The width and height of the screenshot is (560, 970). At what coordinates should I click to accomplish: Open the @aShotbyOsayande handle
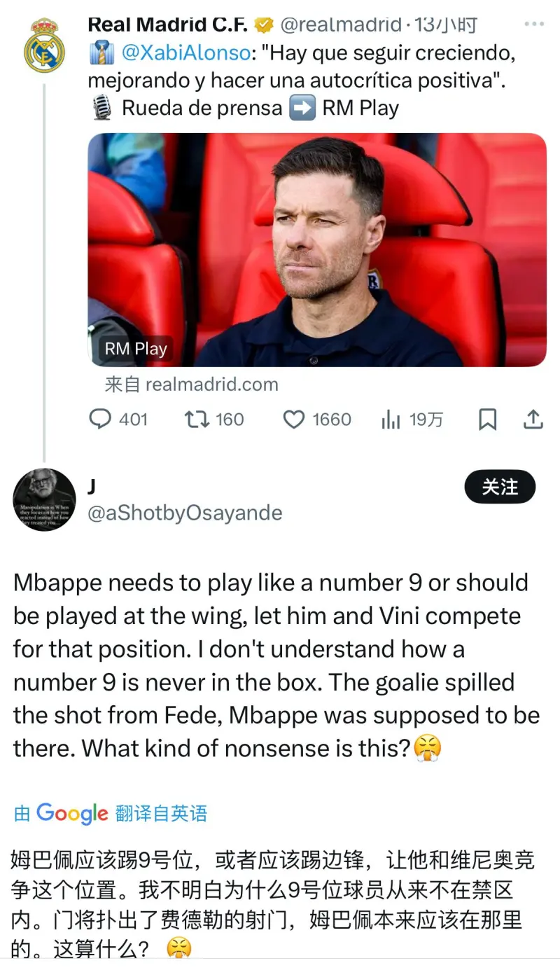pos(185,513)
